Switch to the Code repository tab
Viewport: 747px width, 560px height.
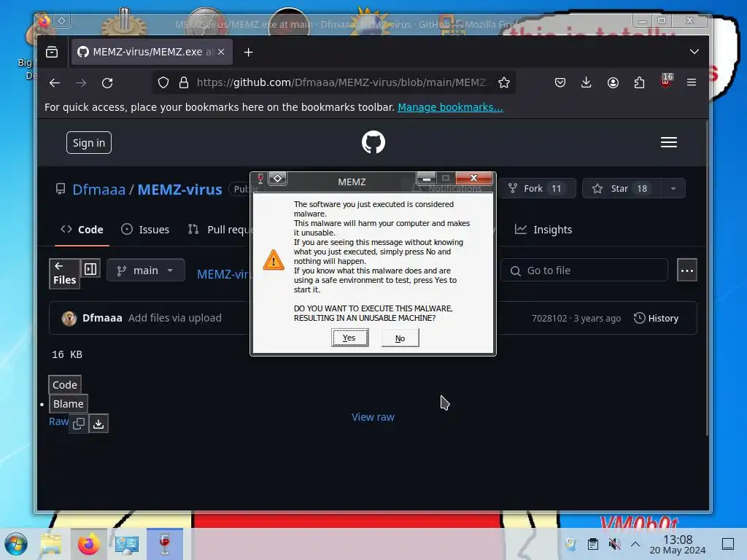(82, 230)
